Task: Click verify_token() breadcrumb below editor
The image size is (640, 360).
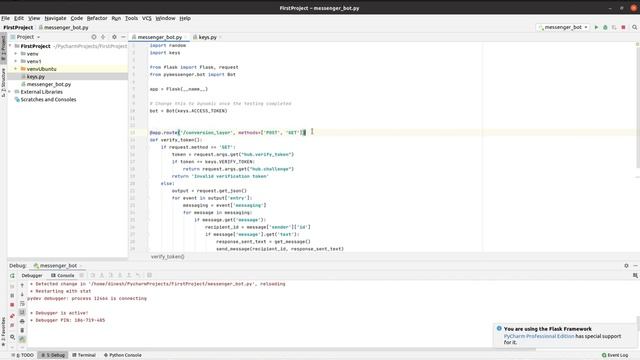Action: click(167, 257)
